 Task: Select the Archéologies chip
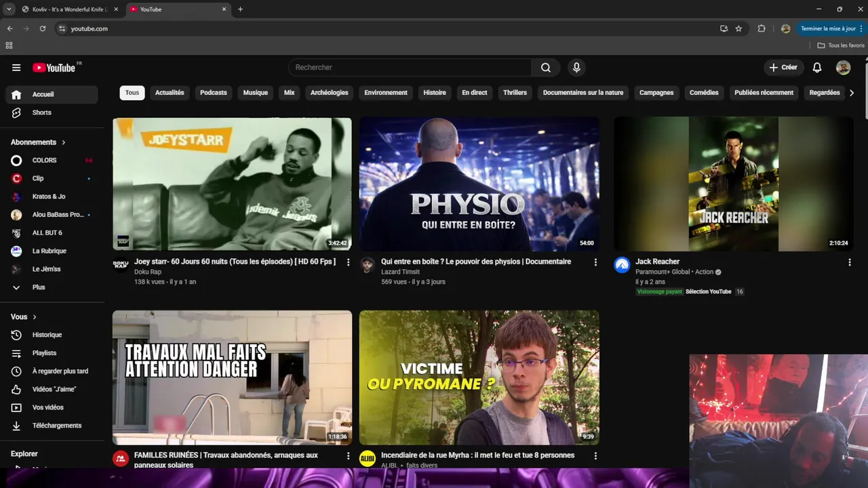pos(330,93)
